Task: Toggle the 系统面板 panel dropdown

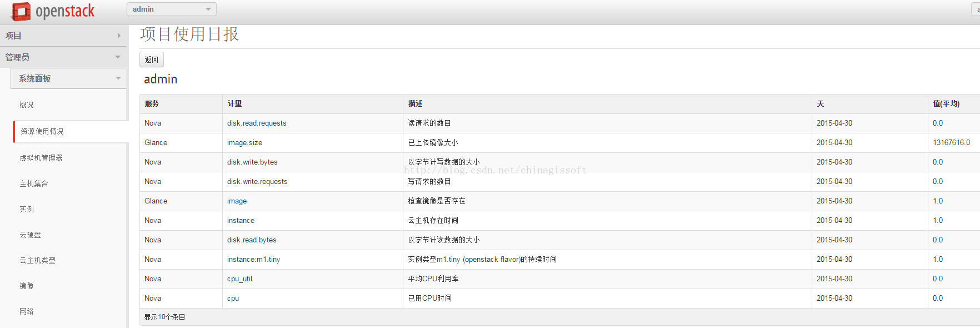Action: pyautogui.click(x=69, y=78)
